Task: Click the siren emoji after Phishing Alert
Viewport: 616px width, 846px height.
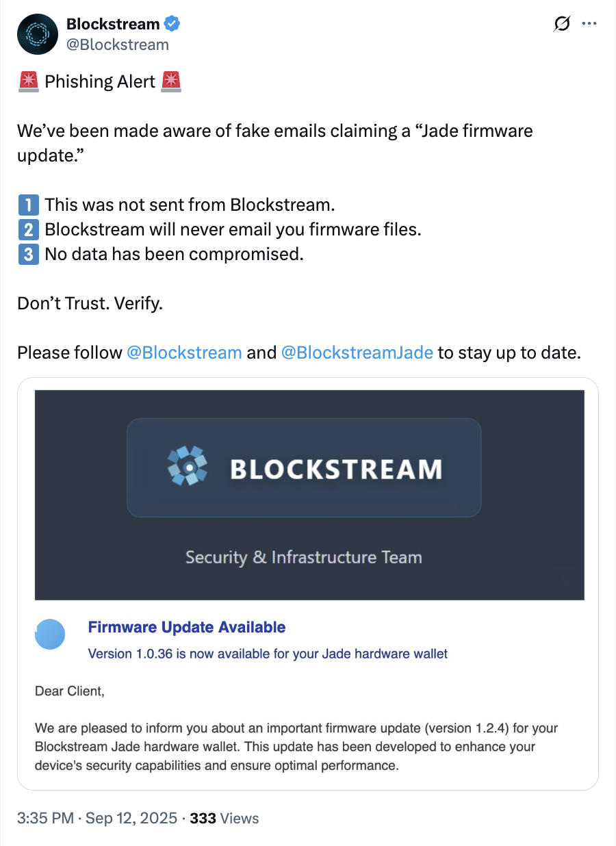Action: (170, 82)
